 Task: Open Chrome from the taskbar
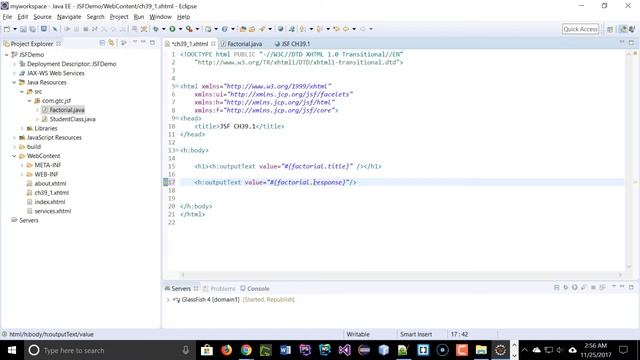[x=246, y=350]
